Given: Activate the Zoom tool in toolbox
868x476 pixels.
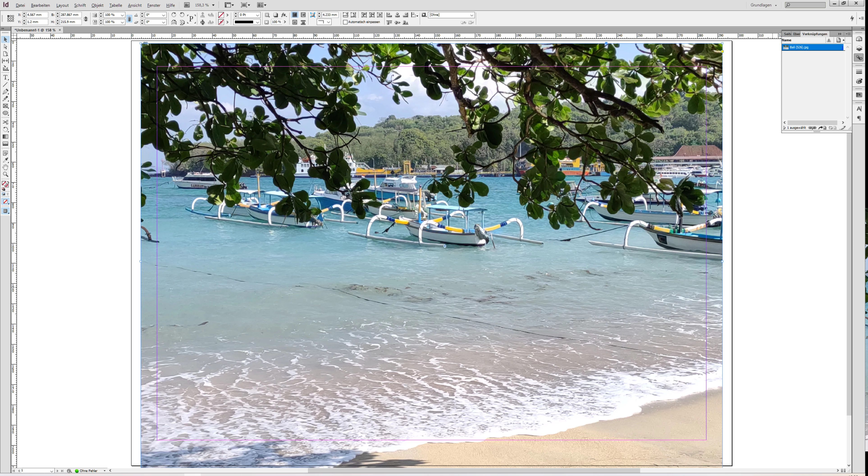Looking at the screenshot, I should point(5,174).
